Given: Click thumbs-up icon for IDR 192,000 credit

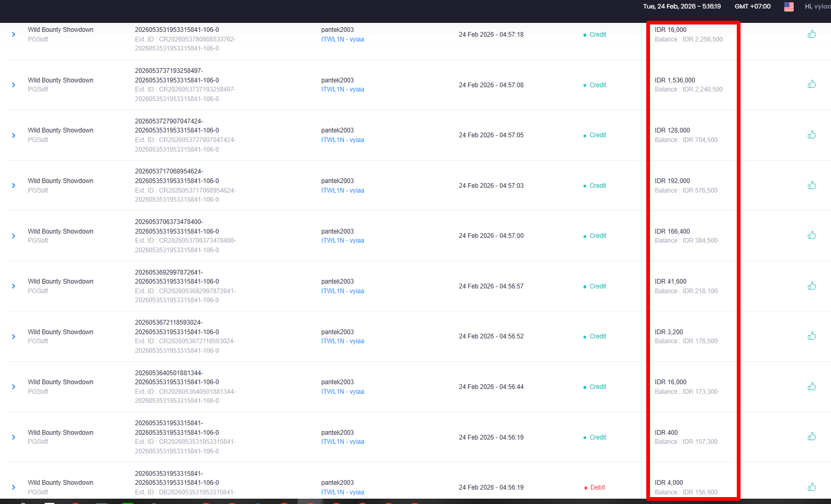Looking at the screenshot, I should pyautogui.click(x=812, y=185).
